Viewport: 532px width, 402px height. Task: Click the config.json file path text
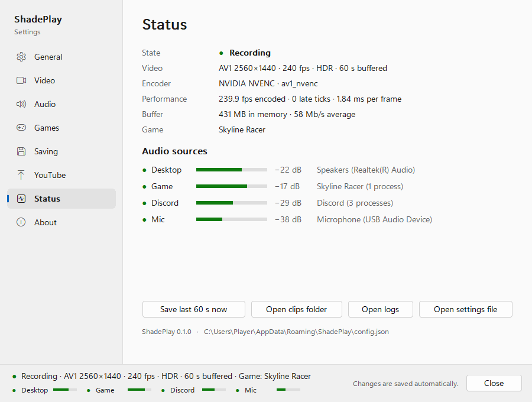click(x=296, y=332)
